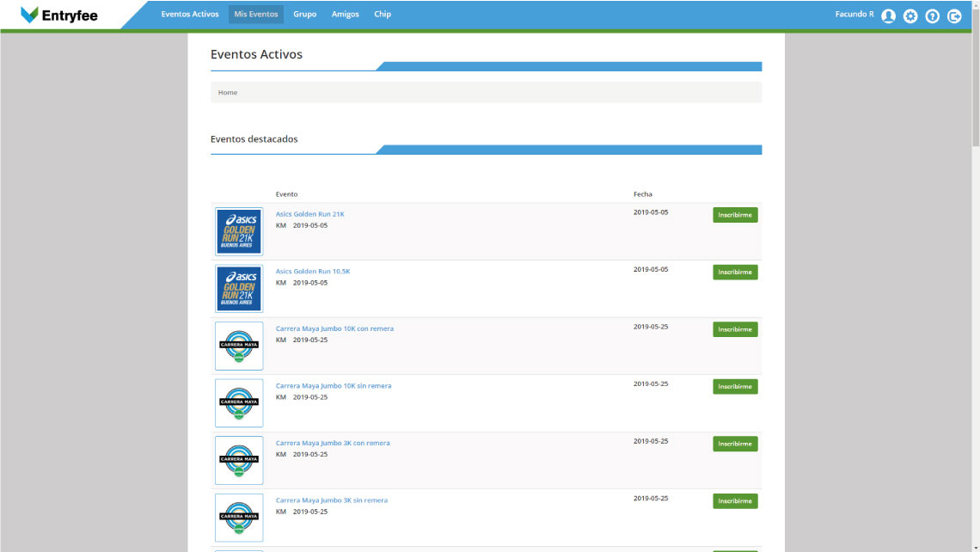Screen dimensions: 980x552
Task: Register for Carrera Maya 3K sin remera
Action: point(735,500)
